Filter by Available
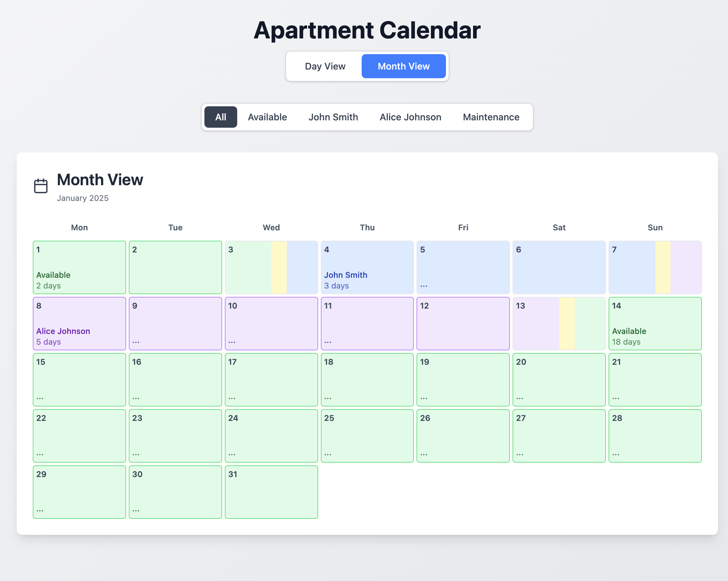The width and height of the screenshot is (728, 581). [x=267, y=117]
